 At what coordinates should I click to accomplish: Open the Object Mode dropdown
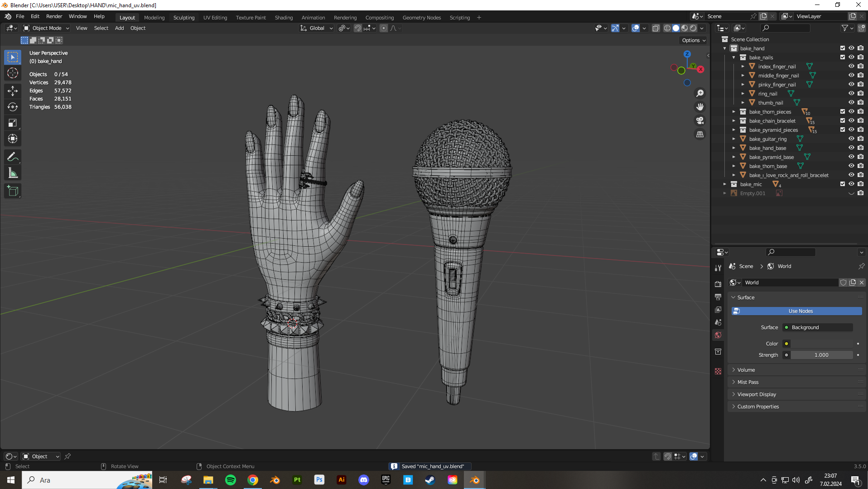[46, 28]
